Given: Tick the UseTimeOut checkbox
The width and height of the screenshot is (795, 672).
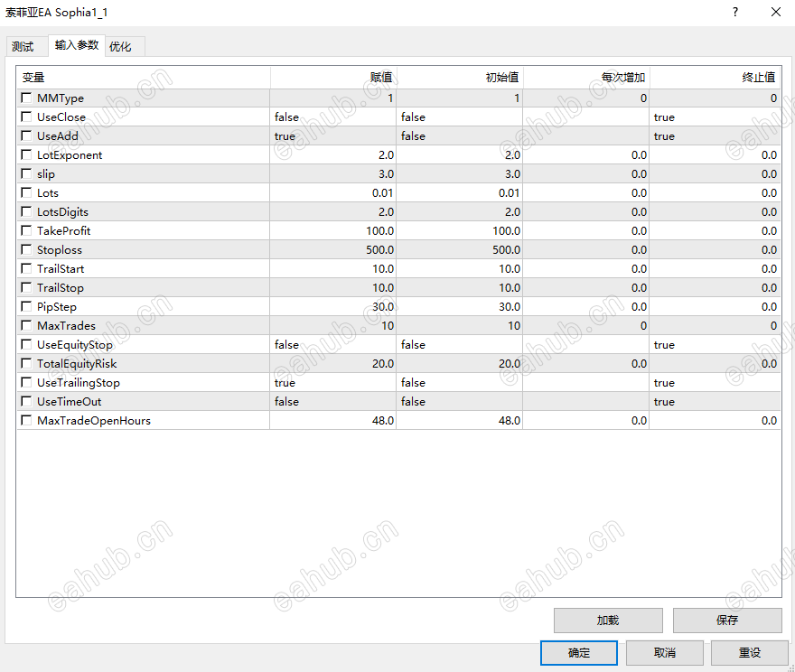Looking at the screenshot, I should tap(26, 401).
